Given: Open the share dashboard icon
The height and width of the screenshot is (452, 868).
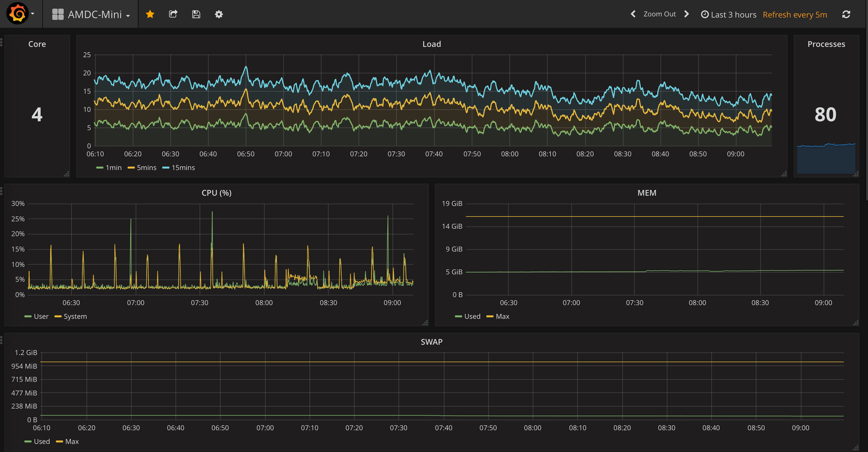Looking at the screenshot, I should 173,14.
